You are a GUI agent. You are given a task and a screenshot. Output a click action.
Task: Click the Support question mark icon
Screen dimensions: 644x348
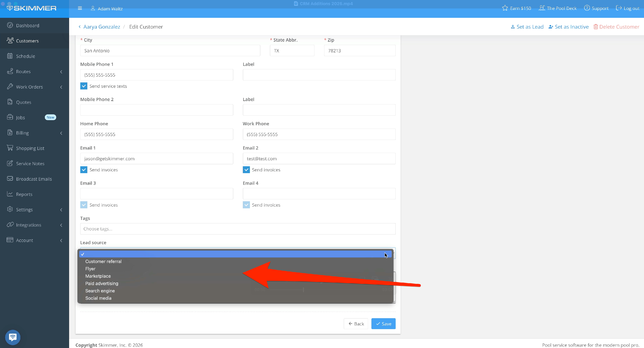[x=586, y=8]
